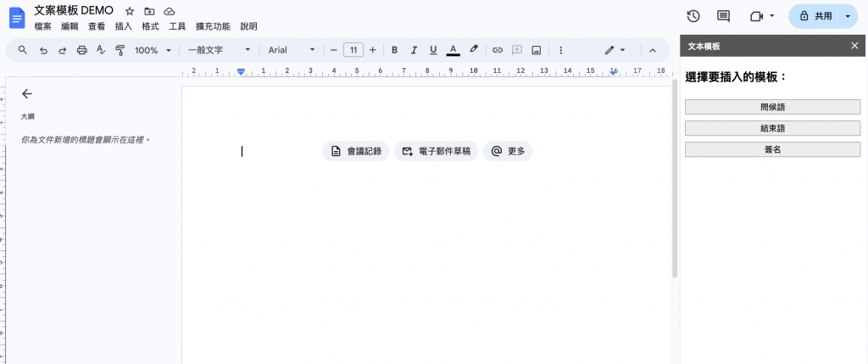This screenshot has width=868, height=364.
Task: Print the document
Action: tap(82, 50)
